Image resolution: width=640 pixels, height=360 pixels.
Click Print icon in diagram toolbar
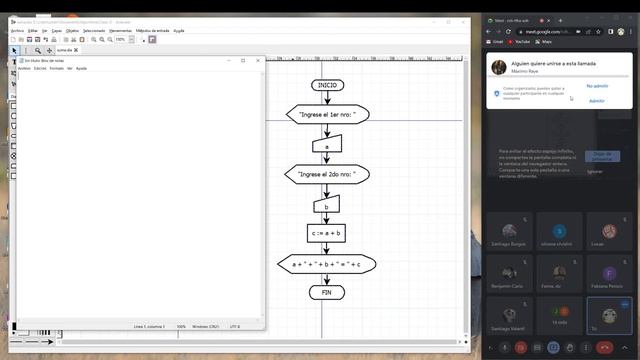pyautogui.click(x=53, y=40)
